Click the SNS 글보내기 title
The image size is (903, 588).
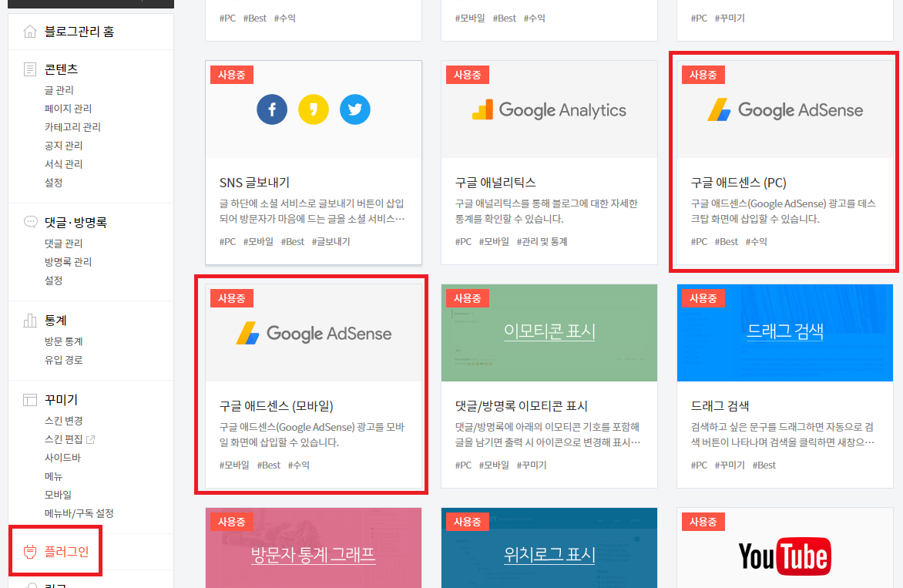[254, 183]
